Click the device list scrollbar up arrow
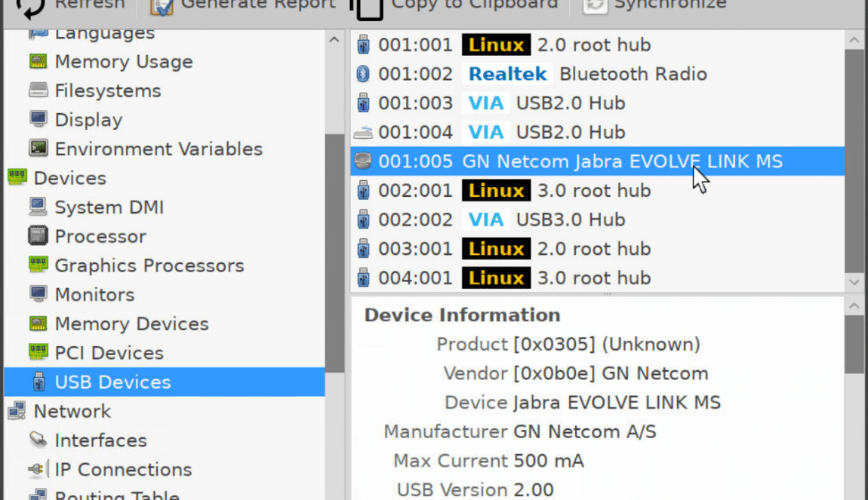868x500 pixels. coord(854,40)
